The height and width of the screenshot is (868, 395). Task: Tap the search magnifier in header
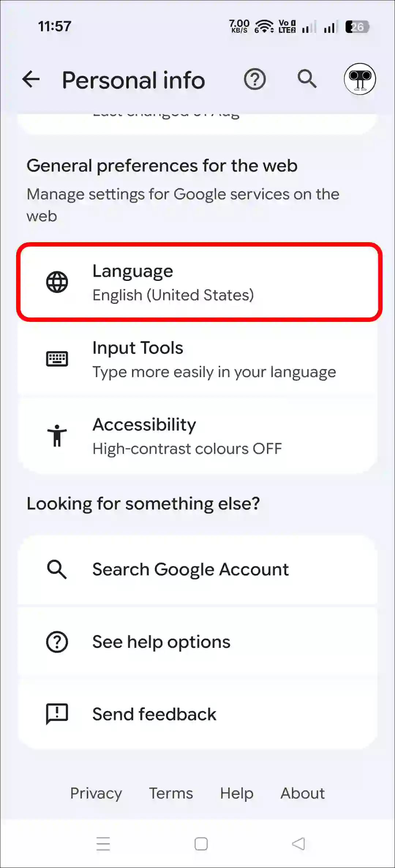[x=307, y=79]
